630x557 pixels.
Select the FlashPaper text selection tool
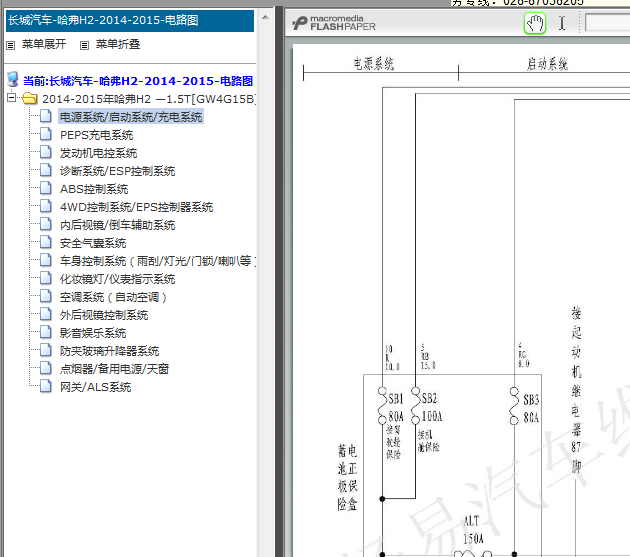pyautogui.click(x=562, y=23)
